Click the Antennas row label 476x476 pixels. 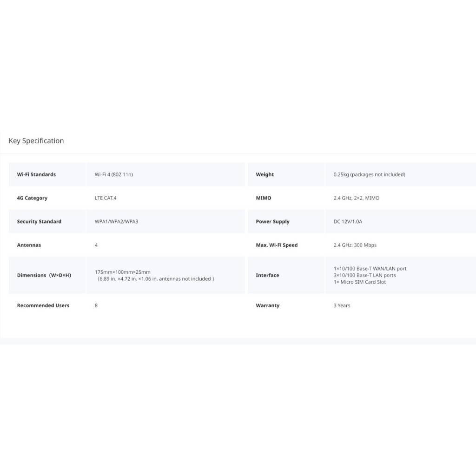click(29, 245)
